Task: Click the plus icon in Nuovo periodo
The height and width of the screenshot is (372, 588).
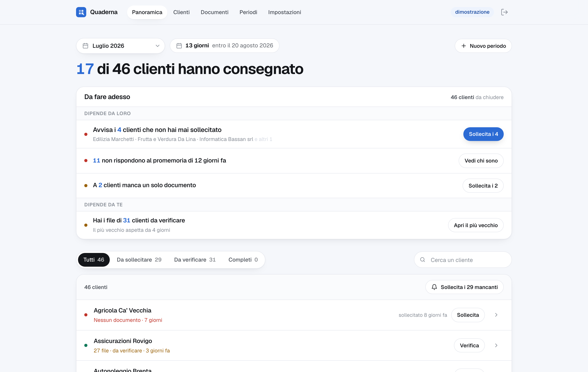Action: pos(464,46)
